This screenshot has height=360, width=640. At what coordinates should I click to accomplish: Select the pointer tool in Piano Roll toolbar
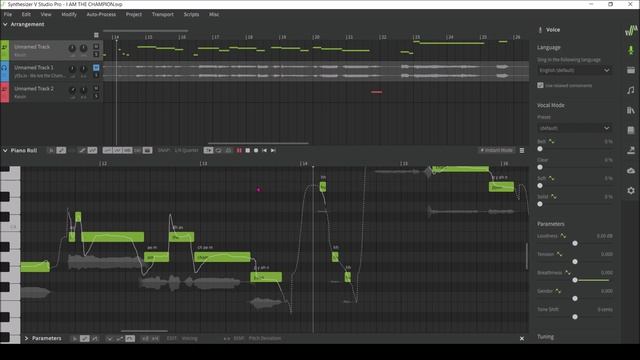coord(51,151)
